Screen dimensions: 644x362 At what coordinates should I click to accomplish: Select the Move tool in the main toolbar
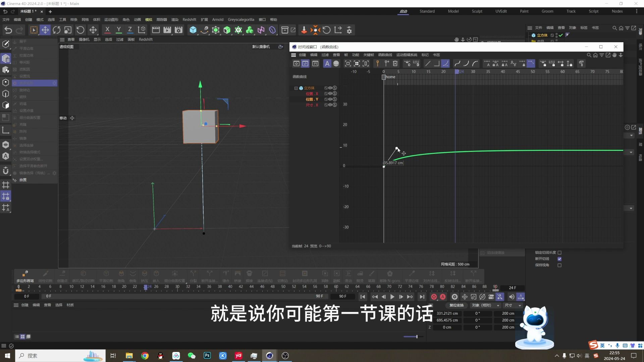45,30
